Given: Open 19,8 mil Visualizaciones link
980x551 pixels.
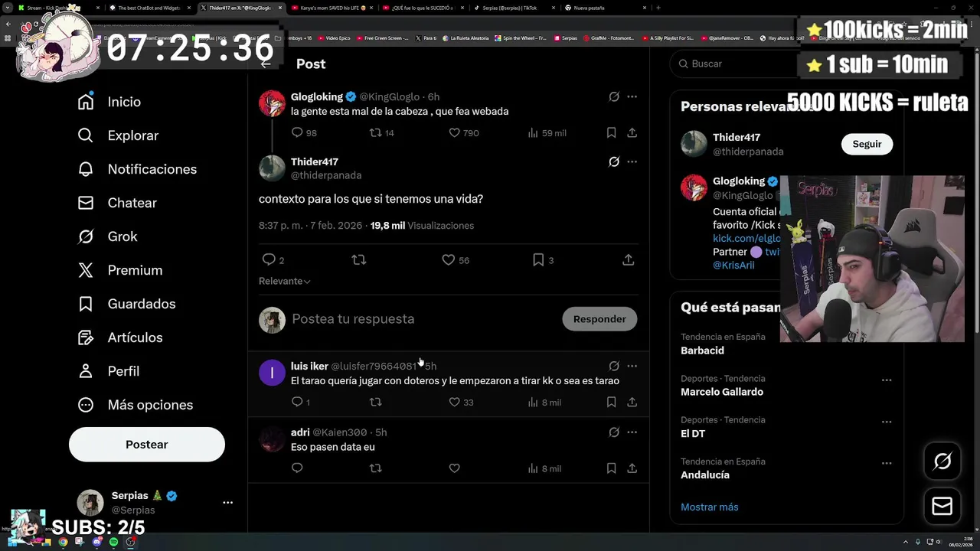Looking at the screenshot, I should click(422, 226).
